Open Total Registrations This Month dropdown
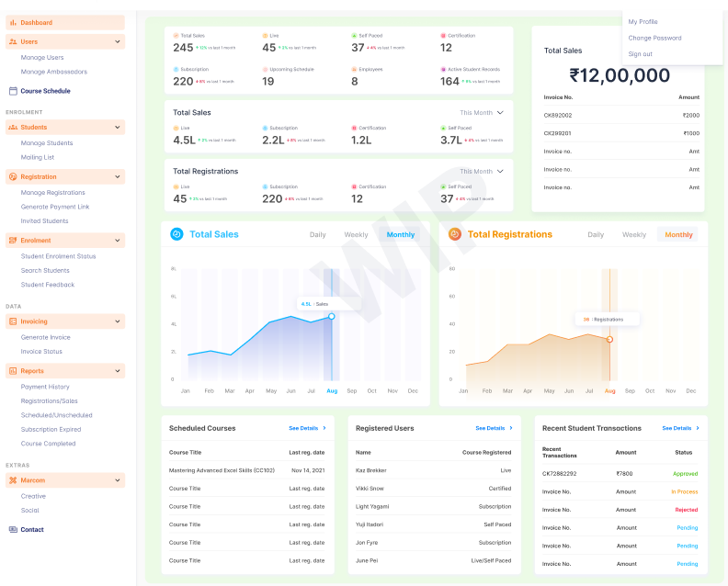Image resolution: width=728 pixels, height=586 pixels. [483, 171]
